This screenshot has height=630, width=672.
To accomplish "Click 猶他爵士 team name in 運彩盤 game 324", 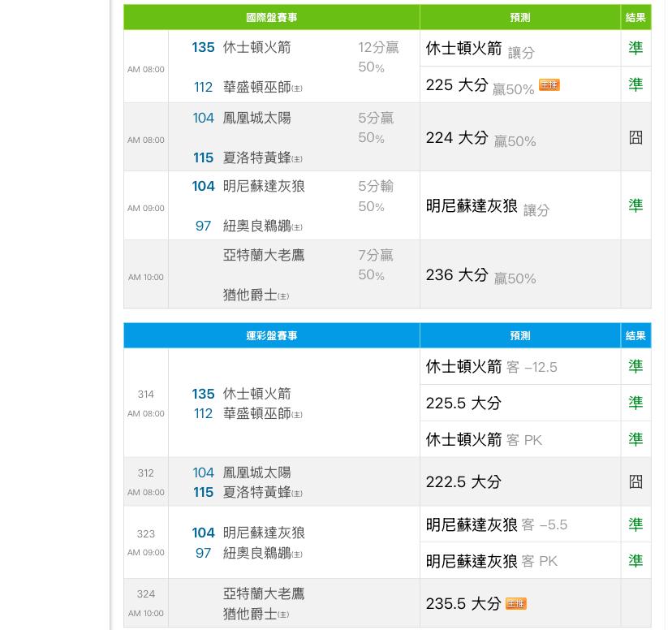I will click(x=250, y=614).
